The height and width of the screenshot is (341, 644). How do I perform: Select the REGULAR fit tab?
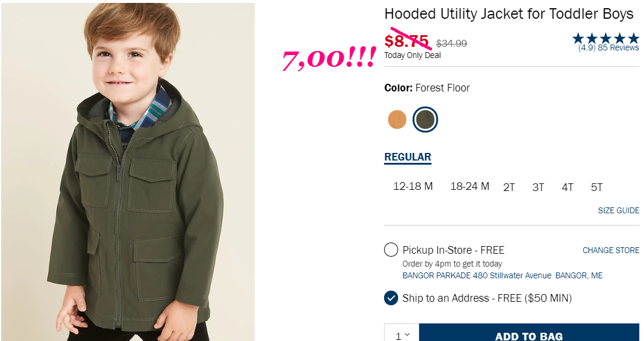point(407,158)
